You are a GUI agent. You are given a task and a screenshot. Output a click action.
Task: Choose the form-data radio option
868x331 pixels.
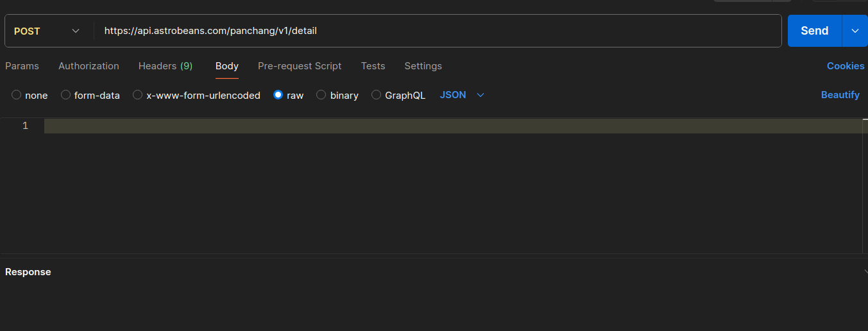click(x=65, y=95)
